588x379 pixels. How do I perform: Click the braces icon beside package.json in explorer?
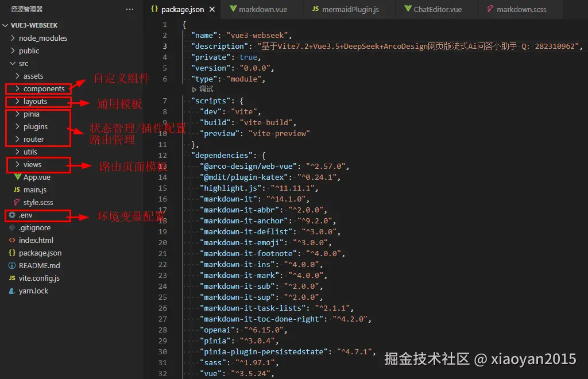(x=12, y=253)
